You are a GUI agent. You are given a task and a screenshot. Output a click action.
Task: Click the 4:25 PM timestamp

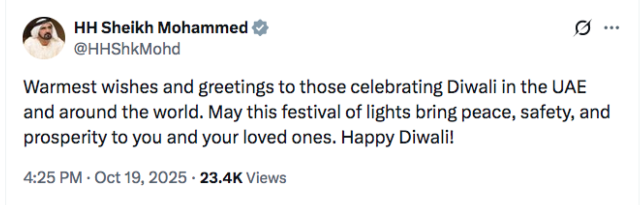[53, 178]
